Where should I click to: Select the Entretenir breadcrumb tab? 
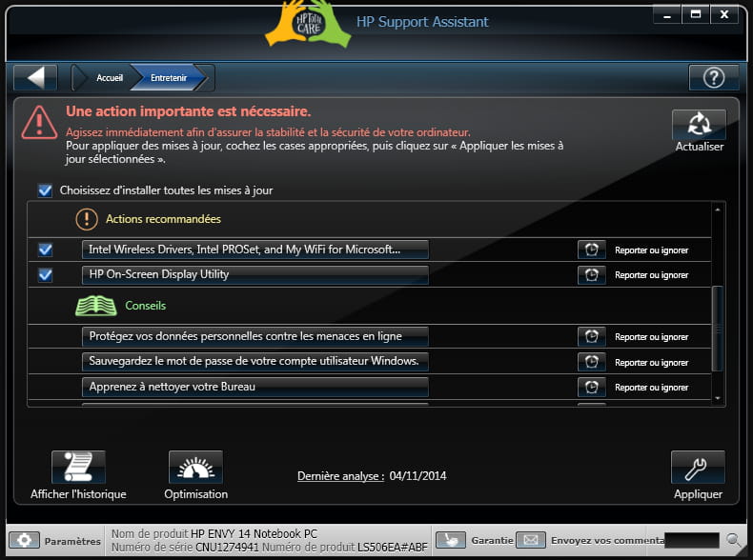[169, 78]
